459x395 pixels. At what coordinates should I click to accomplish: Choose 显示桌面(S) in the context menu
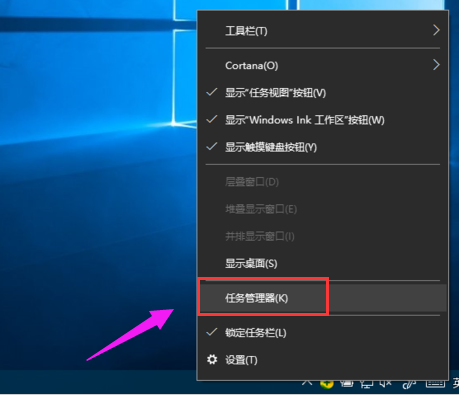coord(323,264)
